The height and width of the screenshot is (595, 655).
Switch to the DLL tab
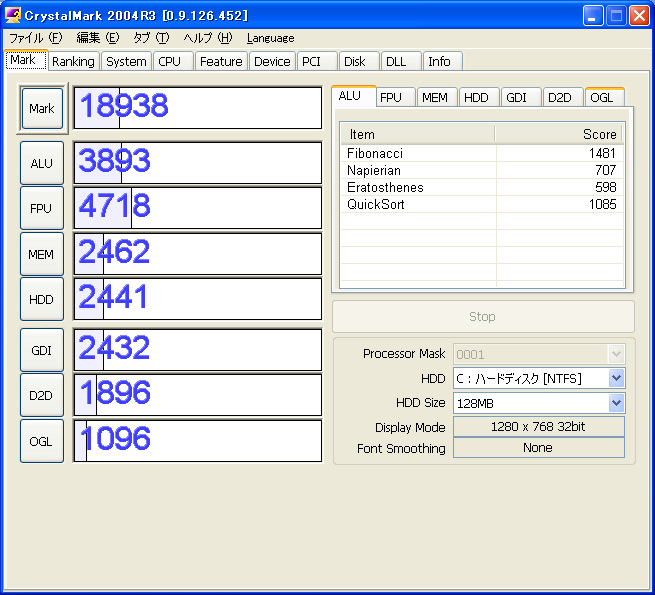click(401, 61)
